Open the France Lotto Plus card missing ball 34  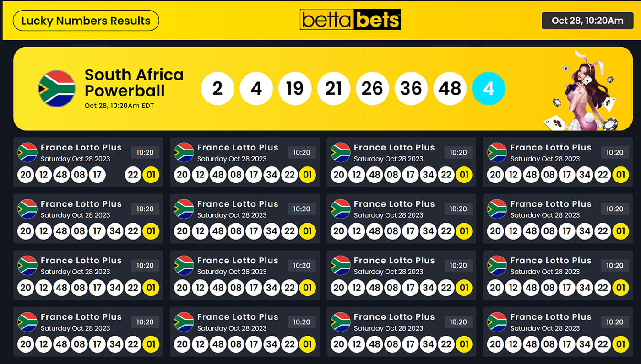pyautogui.click(x=88, y=162)
